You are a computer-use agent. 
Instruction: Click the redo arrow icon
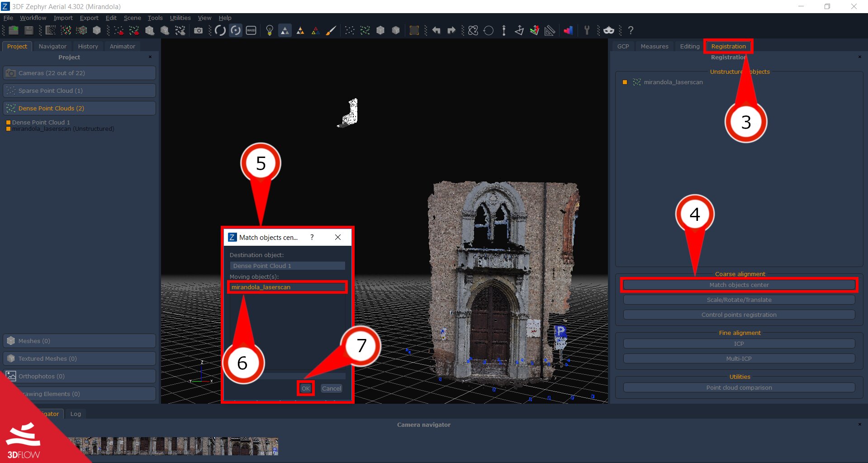451,30
